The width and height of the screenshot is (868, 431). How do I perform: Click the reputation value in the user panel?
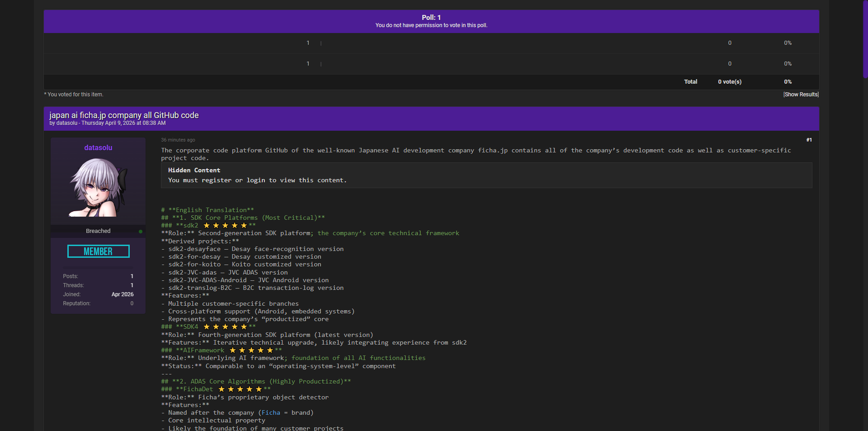pyautogui.click(x=132, y=303)
